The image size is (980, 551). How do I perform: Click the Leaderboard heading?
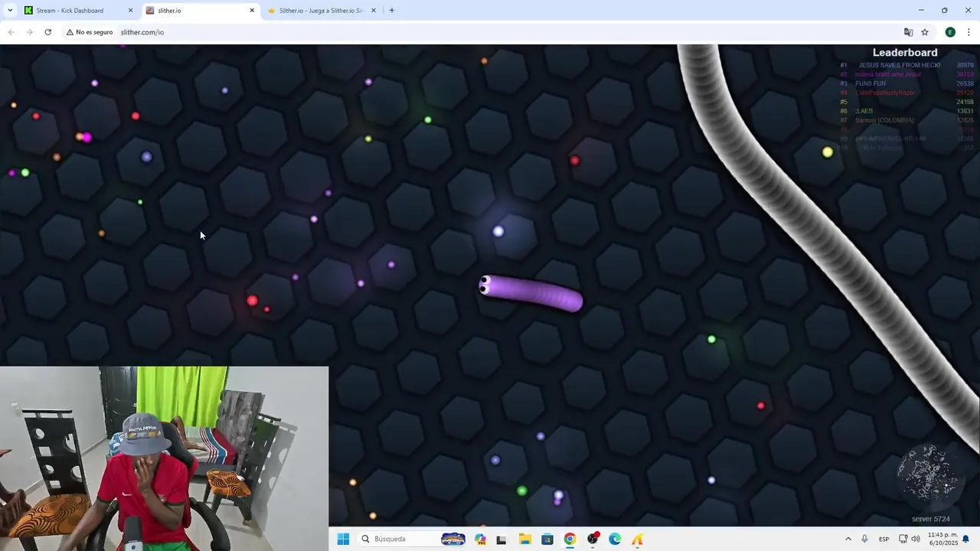click(905, 53)
